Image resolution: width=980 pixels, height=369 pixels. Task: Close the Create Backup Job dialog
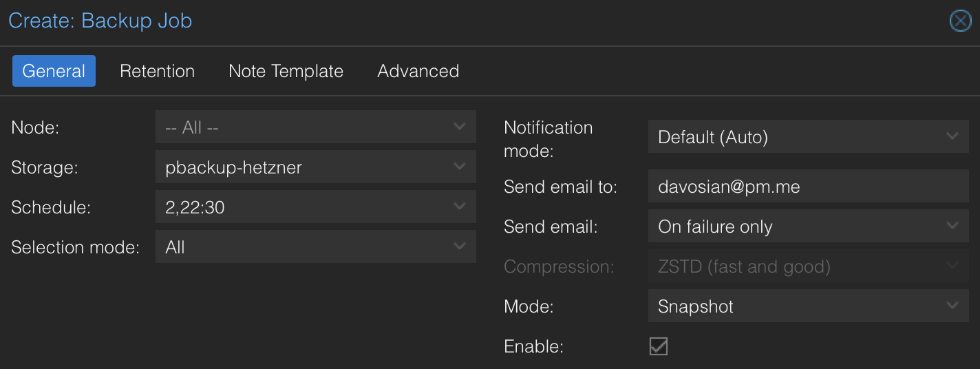pos(960,21)
